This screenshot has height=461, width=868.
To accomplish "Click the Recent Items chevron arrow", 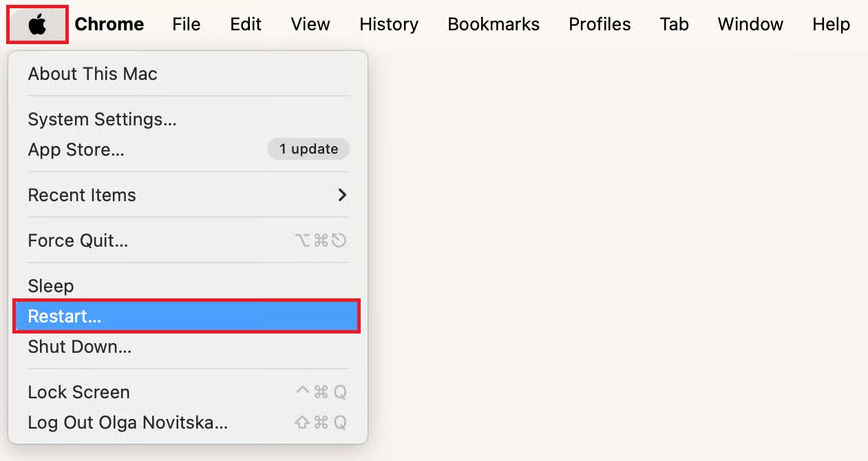I will click(x=342, y=195).
